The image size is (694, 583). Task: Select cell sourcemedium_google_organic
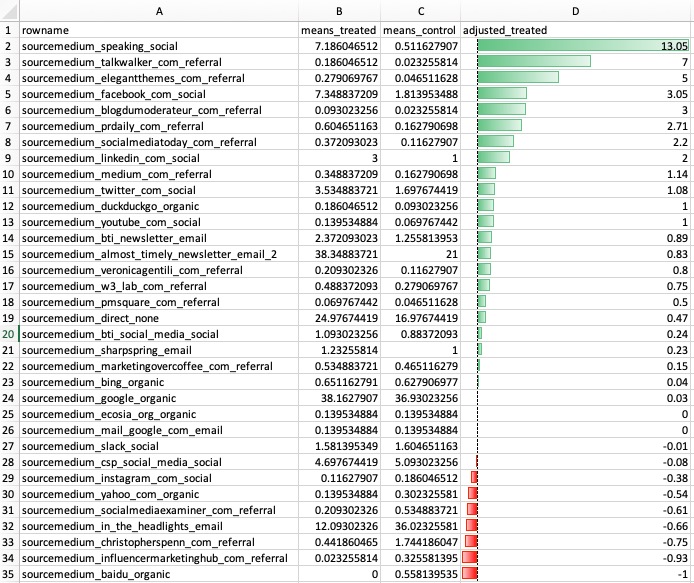coord(159,398)
